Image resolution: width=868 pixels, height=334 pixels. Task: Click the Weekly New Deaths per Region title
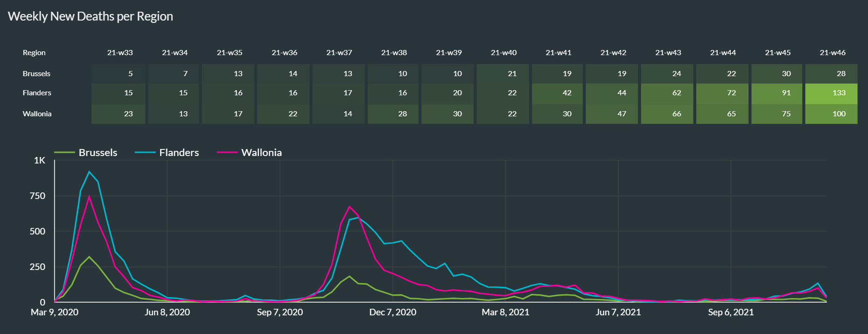pyautogui.click(x=91, y=16)
